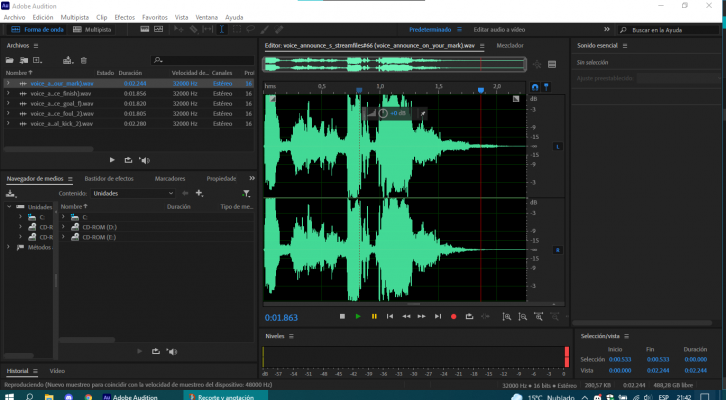Adjust the HUD volume knob +0 dB

point(383,113)
